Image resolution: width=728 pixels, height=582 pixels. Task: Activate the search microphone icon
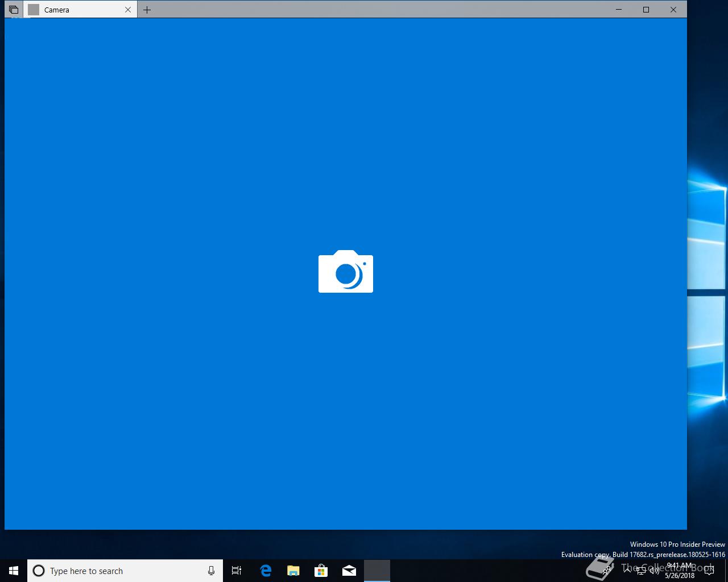click(211, 571)
